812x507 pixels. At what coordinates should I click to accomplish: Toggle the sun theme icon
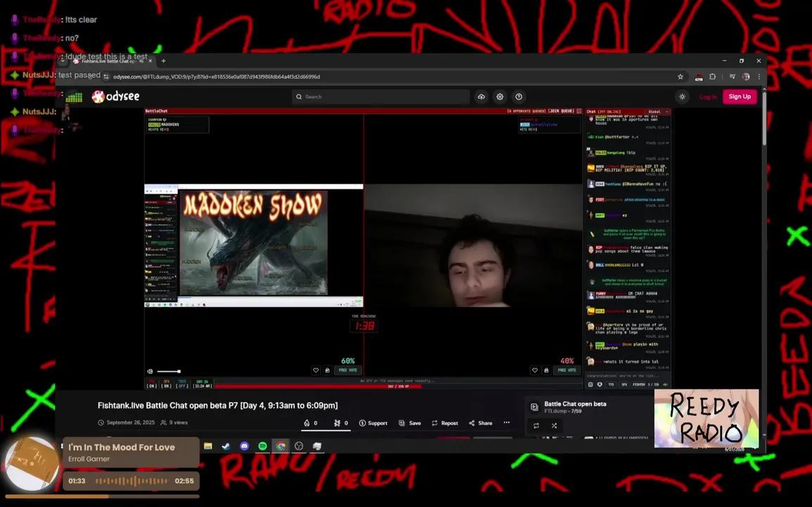click(x=682, y=96)
